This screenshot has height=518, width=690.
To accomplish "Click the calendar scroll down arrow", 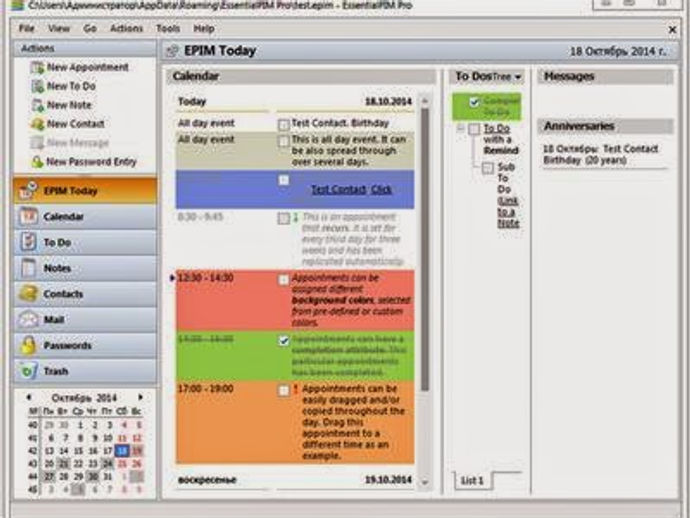I will 425,482.
